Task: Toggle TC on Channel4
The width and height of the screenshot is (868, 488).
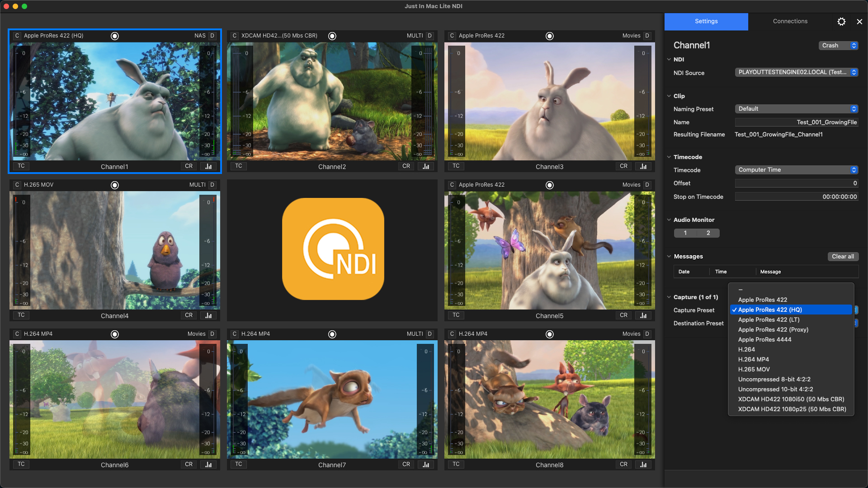Action: [21, 315]
